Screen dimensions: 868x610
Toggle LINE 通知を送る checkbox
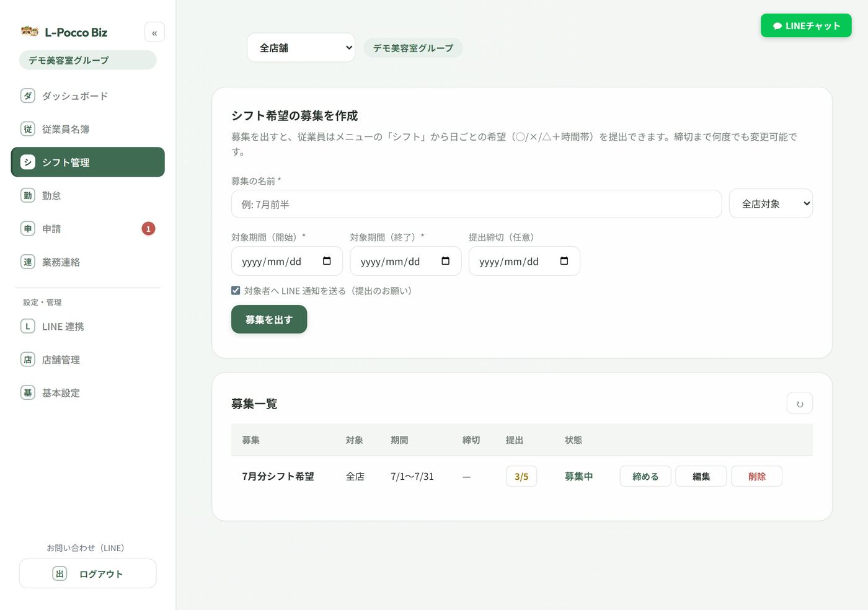point(236,290)
